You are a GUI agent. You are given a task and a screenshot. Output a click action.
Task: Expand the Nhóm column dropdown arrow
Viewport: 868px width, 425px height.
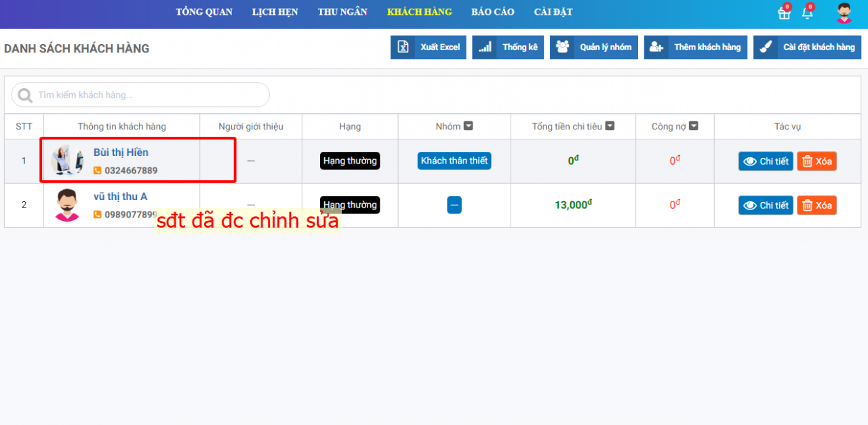(x=468, y=126)
